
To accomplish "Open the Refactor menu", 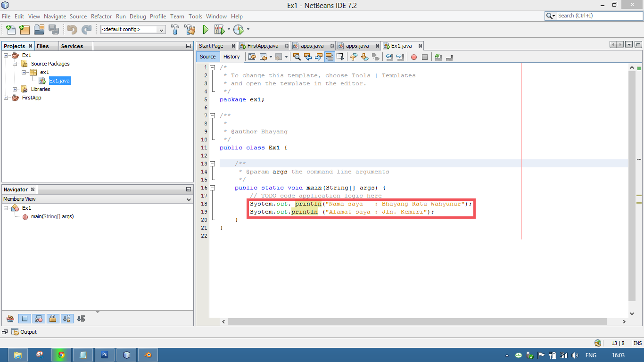I will click(x=101, y=16).
